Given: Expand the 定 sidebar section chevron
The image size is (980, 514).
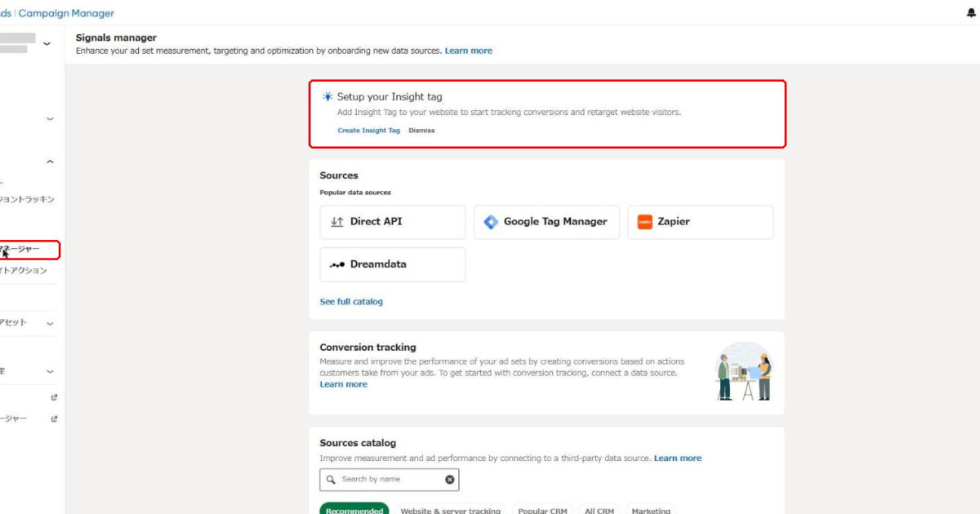Looking at the screenshot, I should coord(50,372).
